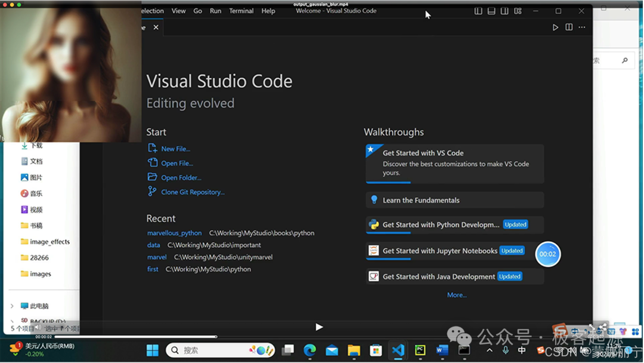This screenshot has width=644, height=363.
Task: Open Terminal from the taskbar
Action: (x=464, y=350)
